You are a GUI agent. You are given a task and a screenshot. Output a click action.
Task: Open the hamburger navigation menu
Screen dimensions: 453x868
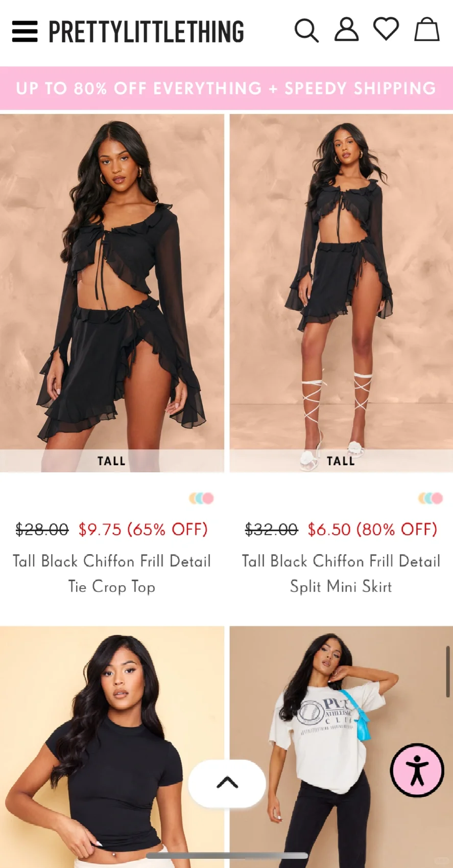25,31
